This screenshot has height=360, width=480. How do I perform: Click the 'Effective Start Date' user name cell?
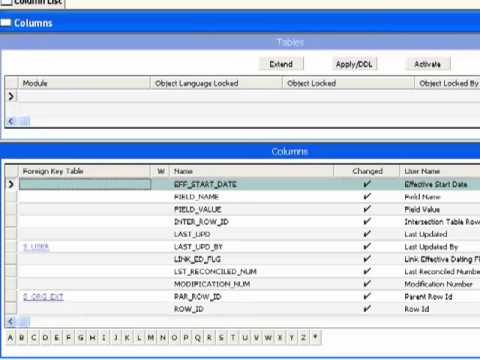pos(440,184)
